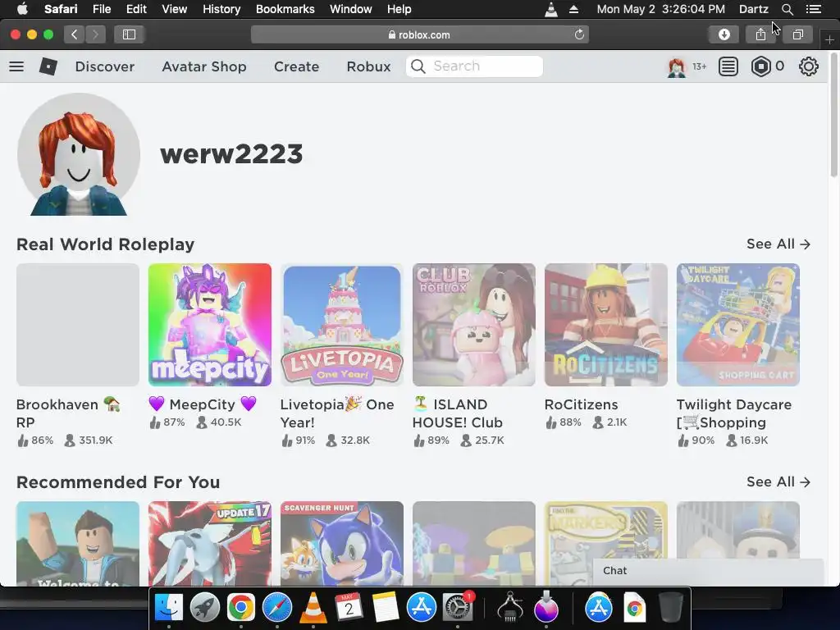840x630 pixels.
Task: Click the RoCitizens title text
Action: (x=582, y=404)
